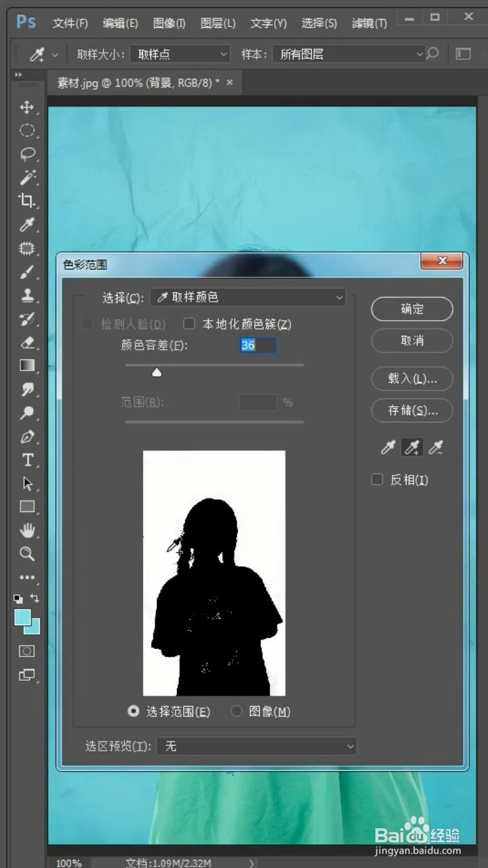Select the Magic Wand tool
This screenshot has height=868, width=488.
[27, 178]
